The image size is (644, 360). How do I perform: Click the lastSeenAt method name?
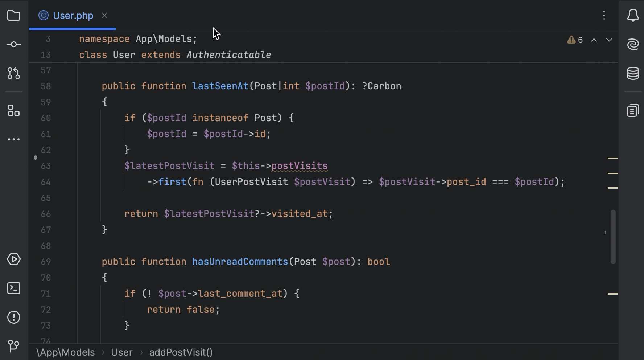pos(220,86)
